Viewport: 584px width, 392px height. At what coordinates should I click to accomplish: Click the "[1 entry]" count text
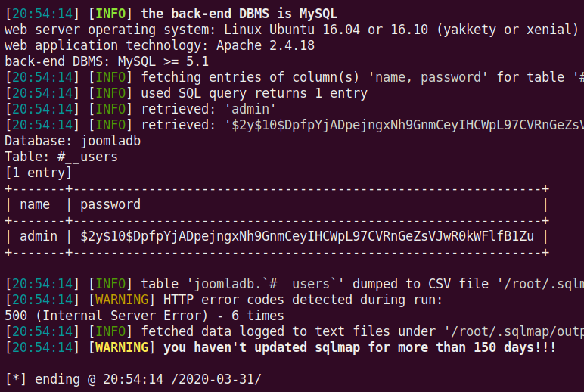tap(38, 173)
